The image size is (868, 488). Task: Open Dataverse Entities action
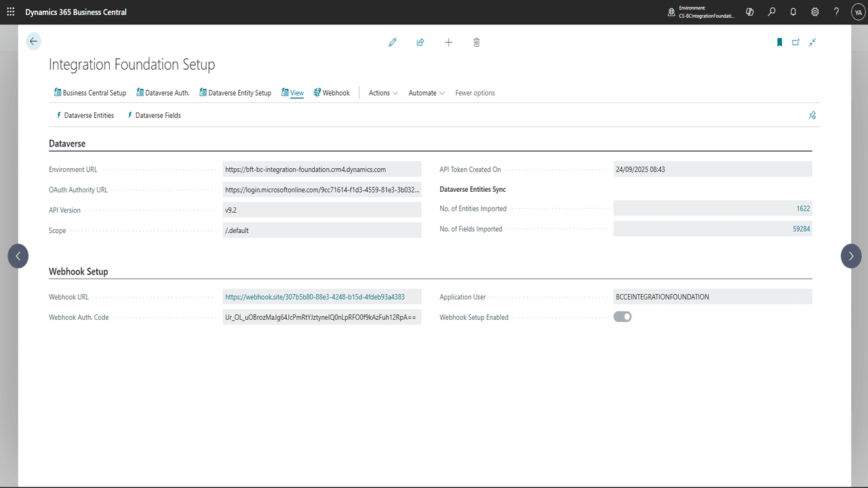85,115
